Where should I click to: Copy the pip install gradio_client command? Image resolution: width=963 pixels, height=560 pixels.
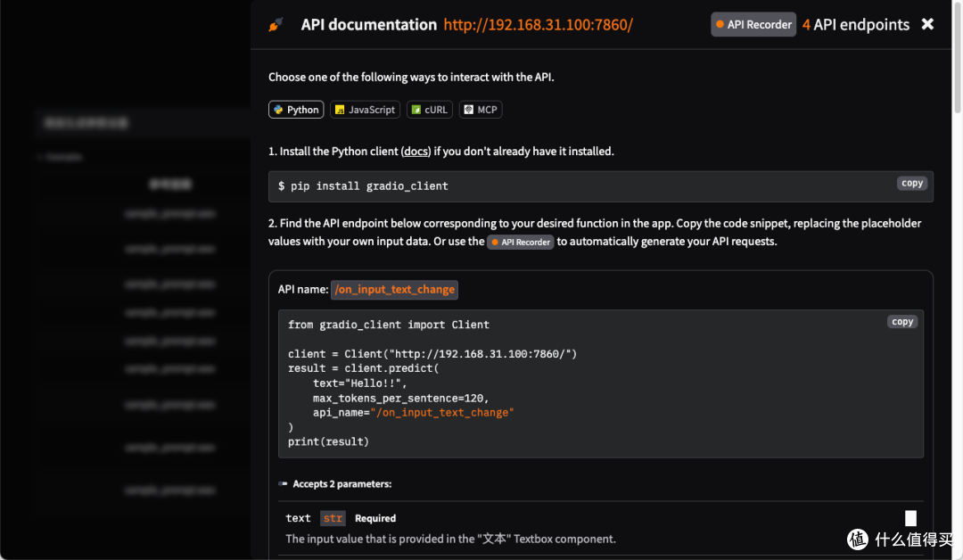(911, 183)
